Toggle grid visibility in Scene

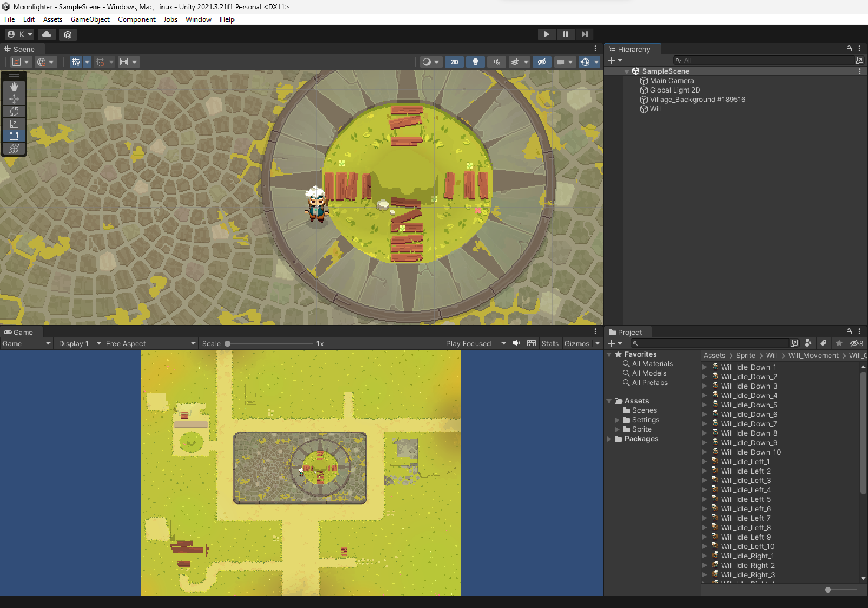tap(75, 62)
